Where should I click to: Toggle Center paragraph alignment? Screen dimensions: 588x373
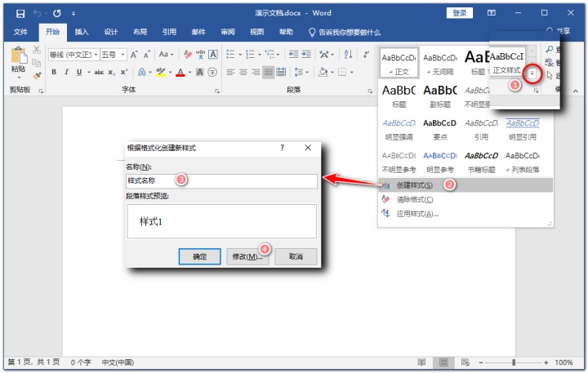tap(243, 72)
